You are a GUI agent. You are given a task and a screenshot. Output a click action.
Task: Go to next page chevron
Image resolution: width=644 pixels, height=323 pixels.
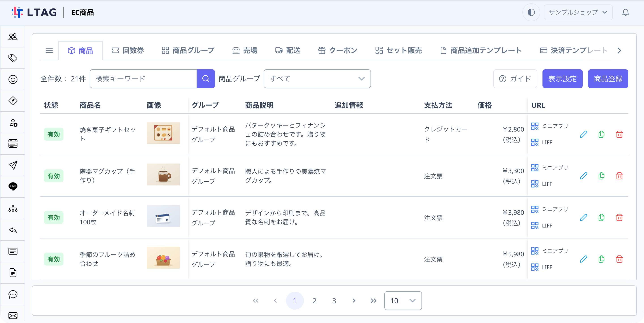tap(354, 301)
